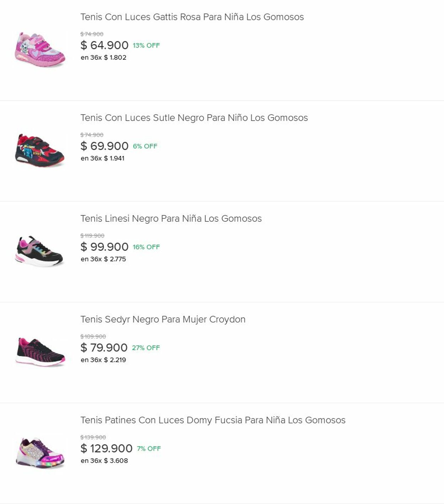Click the $ 69.900 price
This screenshot has height=504, width=444.
click(104, 146)
